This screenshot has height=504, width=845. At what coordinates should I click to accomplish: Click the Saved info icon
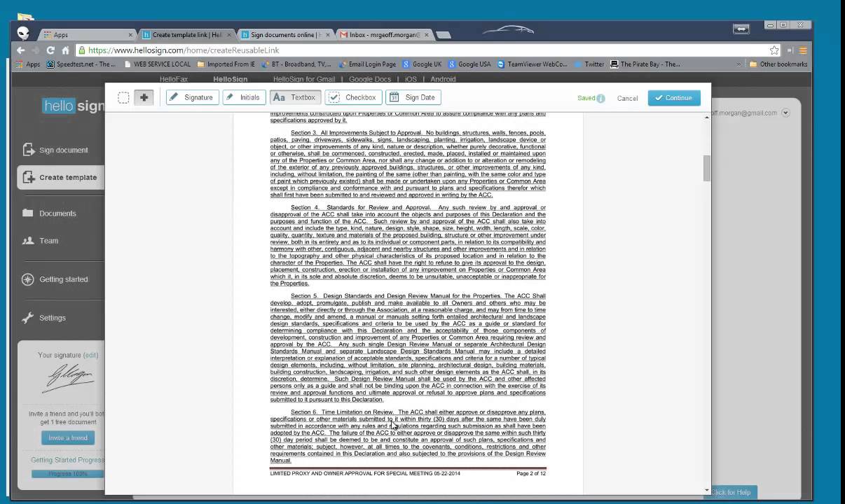(600, 99)
